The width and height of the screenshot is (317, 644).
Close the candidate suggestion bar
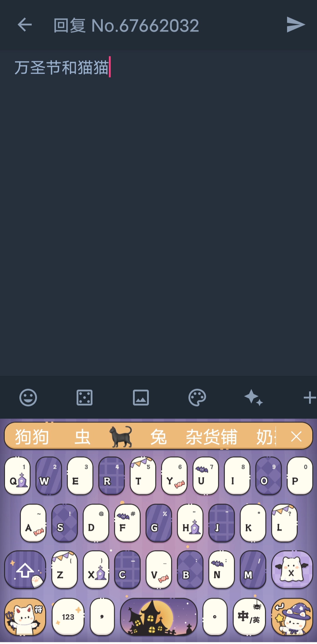[296, 437]
